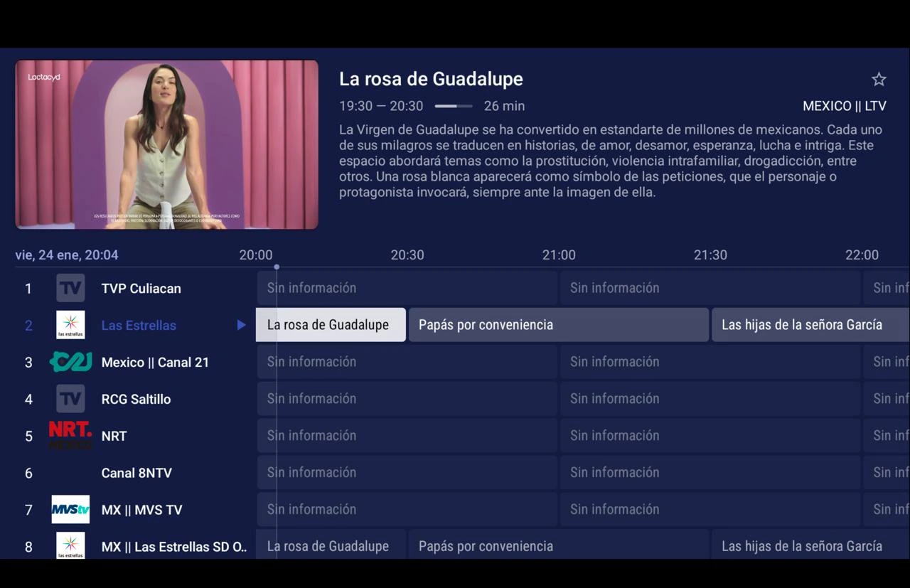Open the live video preview thumbnail
Image resolution: width=910 pixels, height=588 pixels.
[x=167, y=144]
